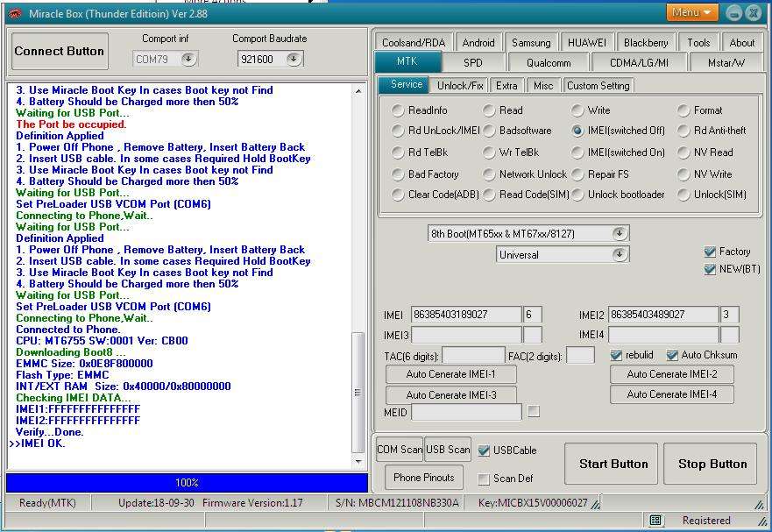Switch to the Mstar/W tab

(x=726, y=62)
